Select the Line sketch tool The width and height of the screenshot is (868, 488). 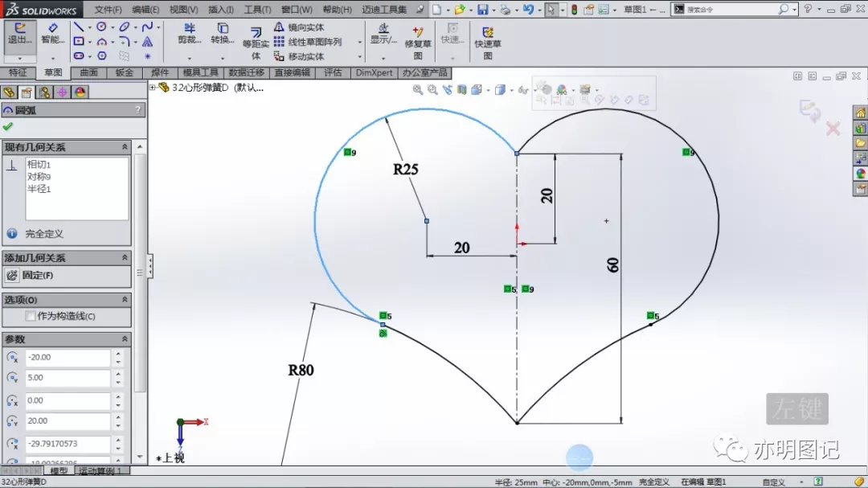(x=79, y=27)
